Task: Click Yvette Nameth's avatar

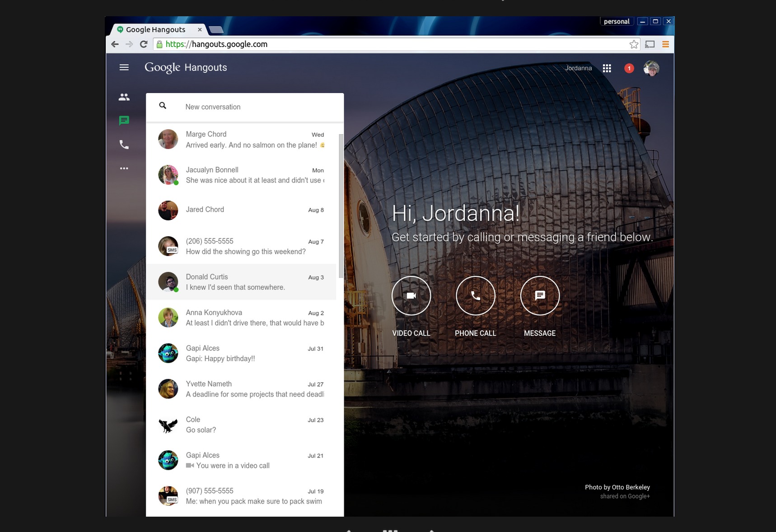Action: (x=168, y=389)
